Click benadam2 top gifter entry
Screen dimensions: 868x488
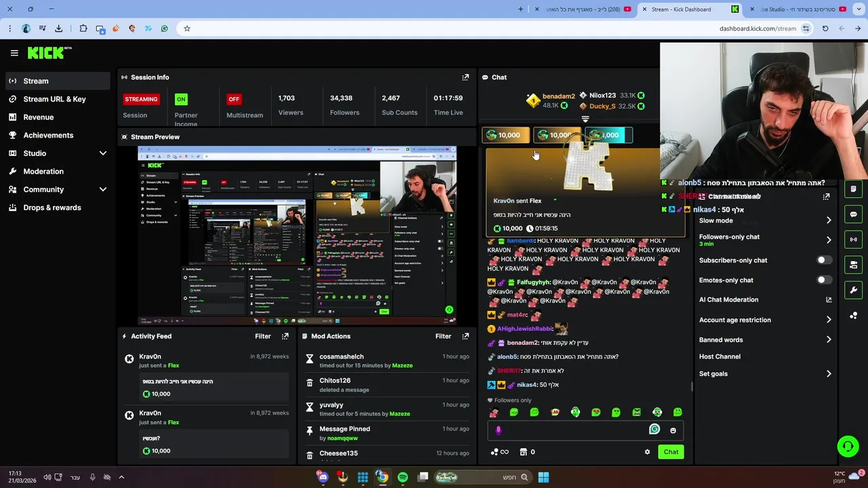click(551, 101)
